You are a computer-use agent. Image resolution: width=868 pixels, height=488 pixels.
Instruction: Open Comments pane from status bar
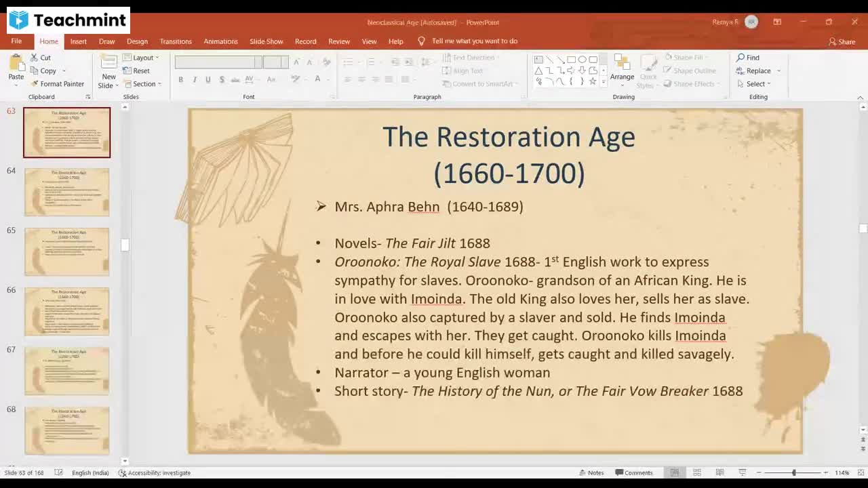(634, 472)
